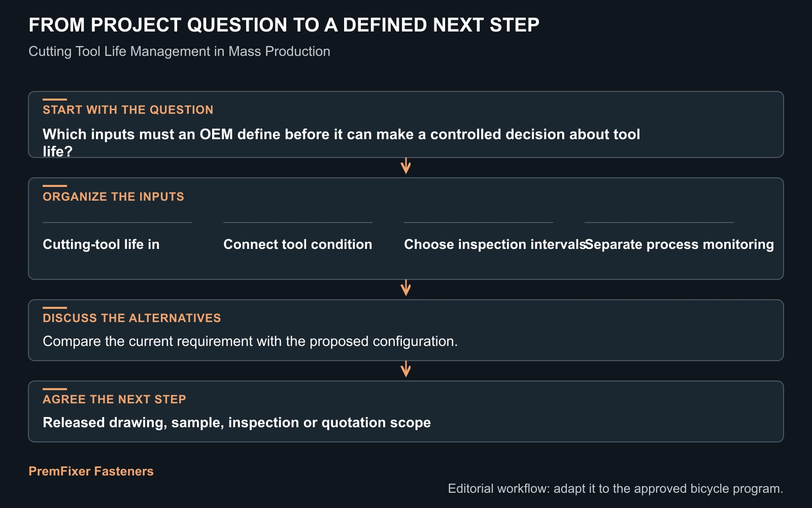
Task: Click the orange accent bar above Organize The Inputs
Action: [x=55, y=186]
